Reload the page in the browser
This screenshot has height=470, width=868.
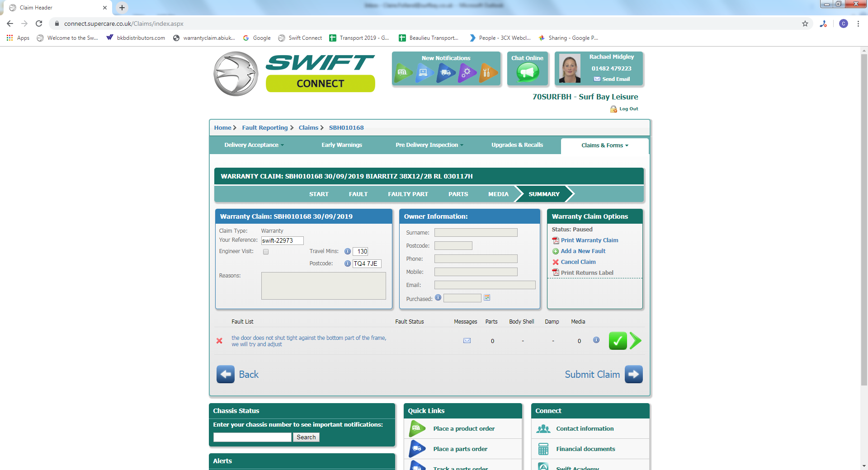click(39, 23)
